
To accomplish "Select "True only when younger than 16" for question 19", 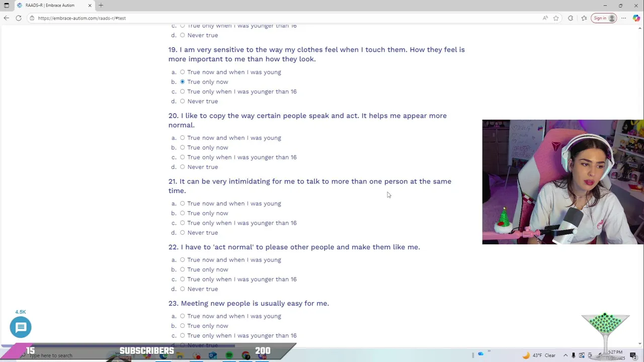I will [x=183, y=92].
